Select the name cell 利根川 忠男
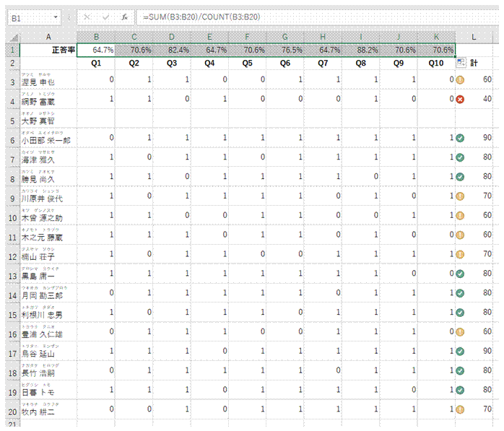 pos(48,313)
